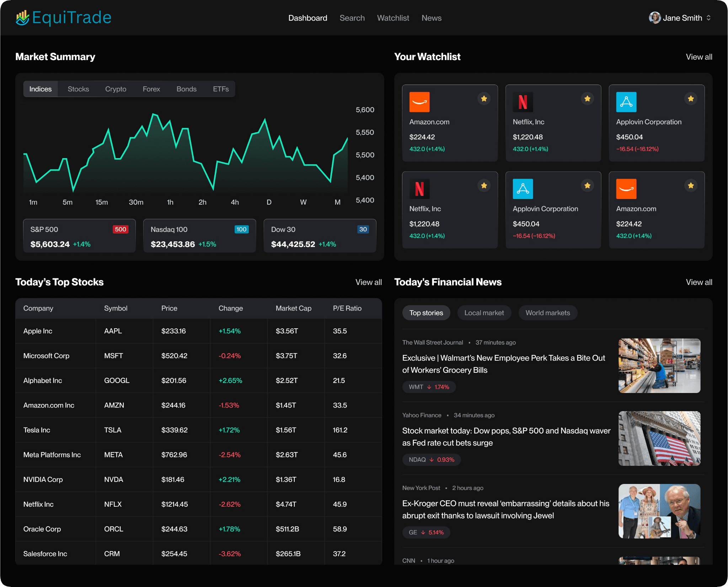This screenshot has width=728, height=587.
Task: Toggle the star on the Netflix card
Action: tap(587, 98)
